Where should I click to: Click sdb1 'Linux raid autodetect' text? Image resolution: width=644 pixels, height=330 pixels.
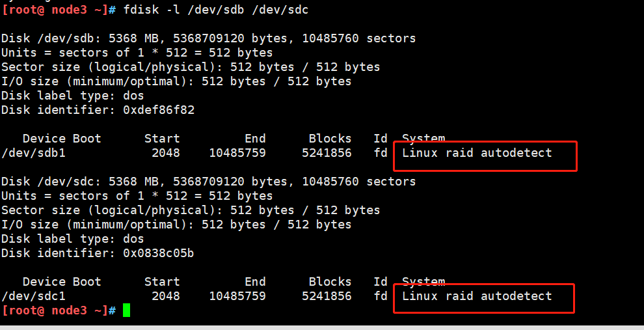(x=477, y=153)
